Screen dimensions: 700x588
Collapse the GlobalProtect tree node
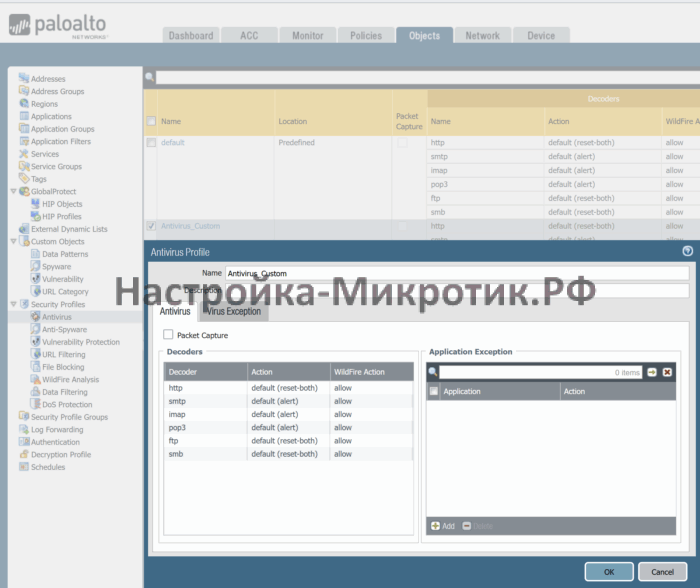[x=13, y=191]
